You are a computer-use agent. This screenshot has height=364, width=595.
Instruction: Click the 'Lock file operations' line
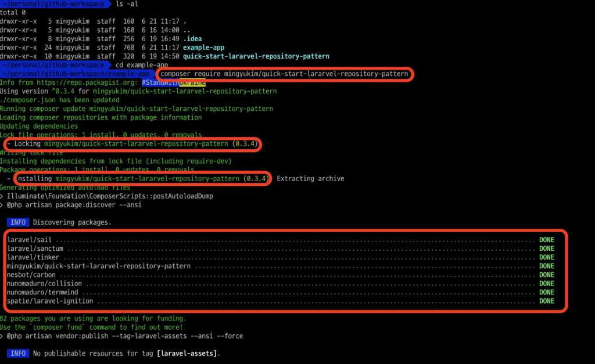pyautogui.click(x=101, y=135)
